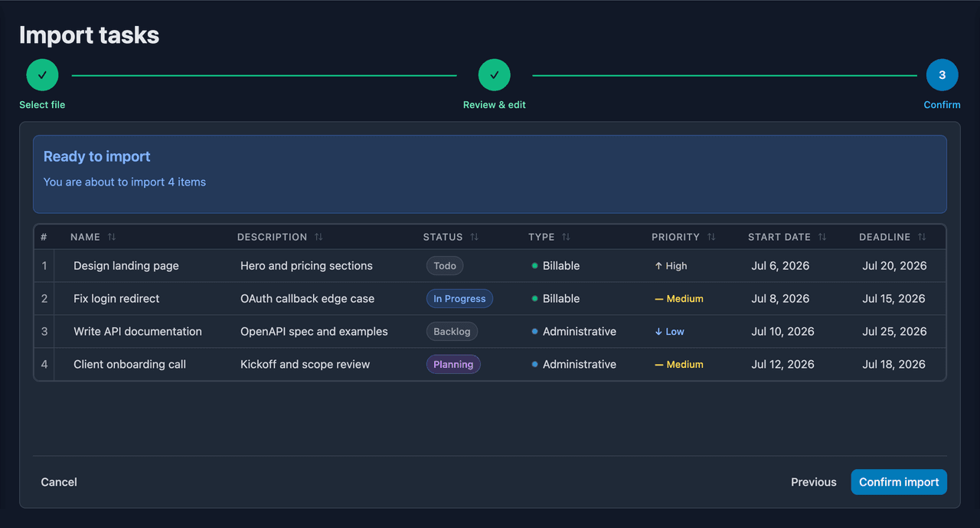Go to Review & edit step circle
980x528 pixels.
[x=495, y=75]
